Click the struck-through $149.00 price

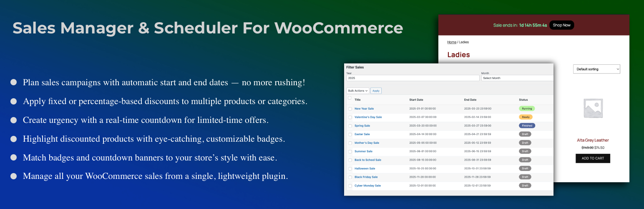[x=587, y=148]
